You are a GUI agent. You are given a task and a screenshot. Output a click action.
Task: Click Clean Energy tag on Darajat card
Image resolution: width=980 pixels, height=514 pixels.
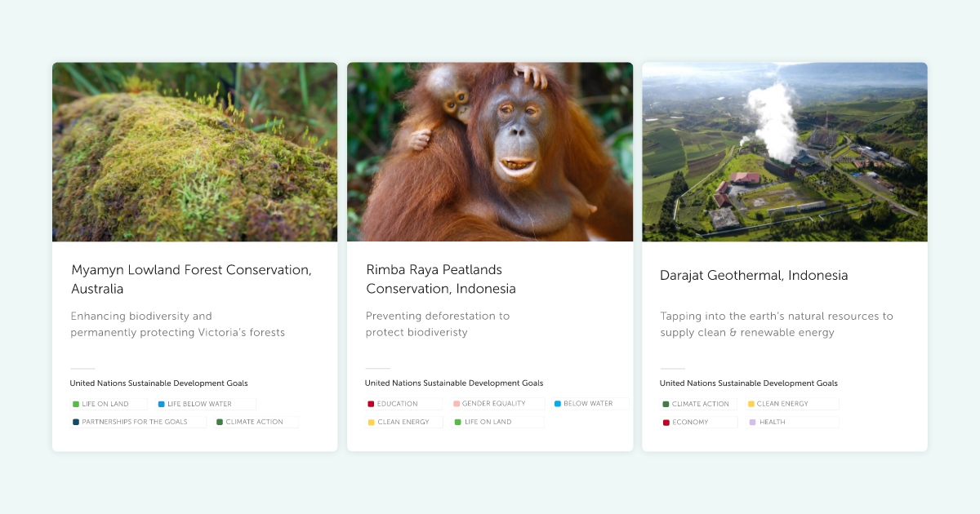coord(782,404)
